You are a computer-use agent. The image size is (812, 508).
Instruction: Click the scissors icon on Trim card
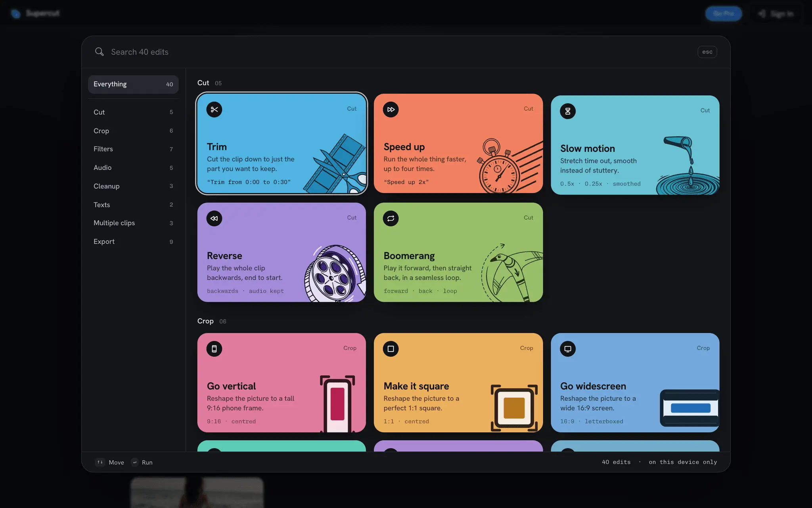[214, 110]
